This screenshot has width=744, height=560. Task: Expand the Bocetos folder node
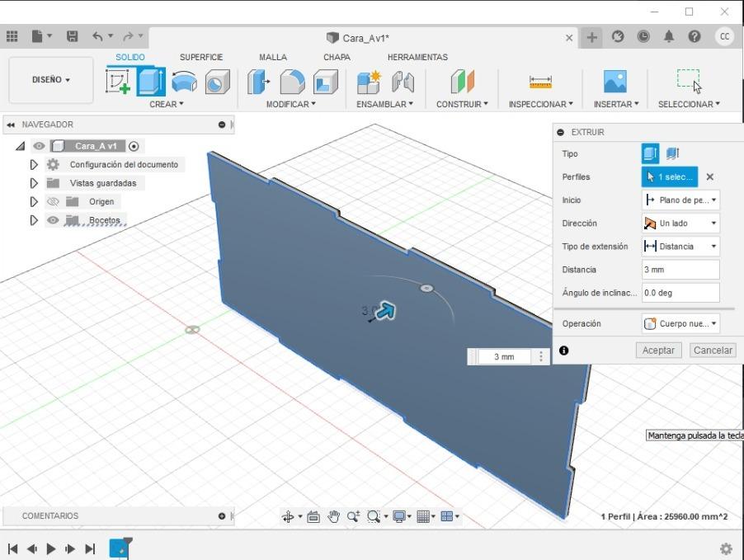pyautogui.click(x=34, y=220)
